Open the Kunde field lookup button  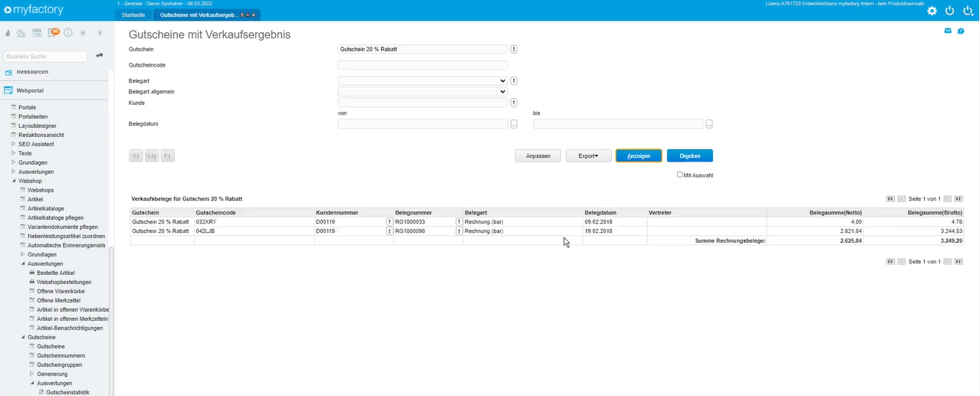click(x=514, y=103)
